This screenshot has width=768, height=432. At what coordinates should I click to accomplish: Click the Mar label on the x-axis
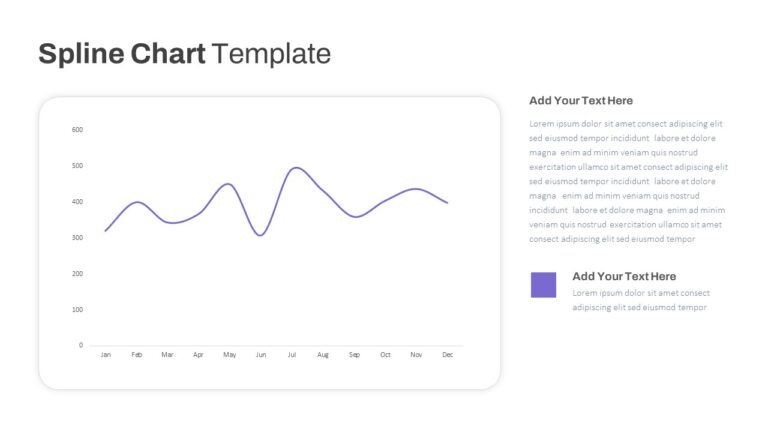pyautogui.click(x=168, y=355)
